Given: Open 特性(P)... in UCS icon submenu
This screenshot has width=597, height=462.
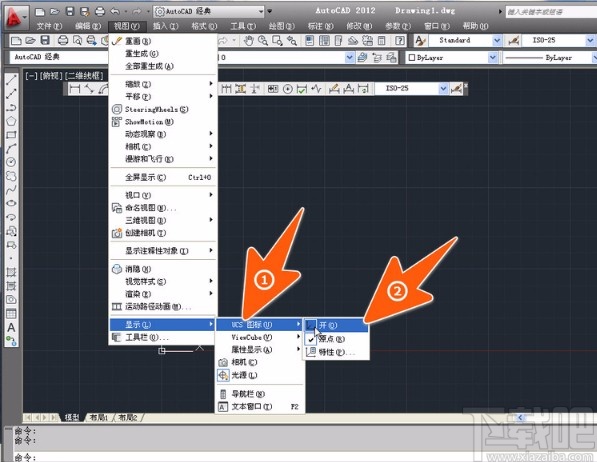Looking at the screenshot, I should pyautogui.click(x=336, y=352).
